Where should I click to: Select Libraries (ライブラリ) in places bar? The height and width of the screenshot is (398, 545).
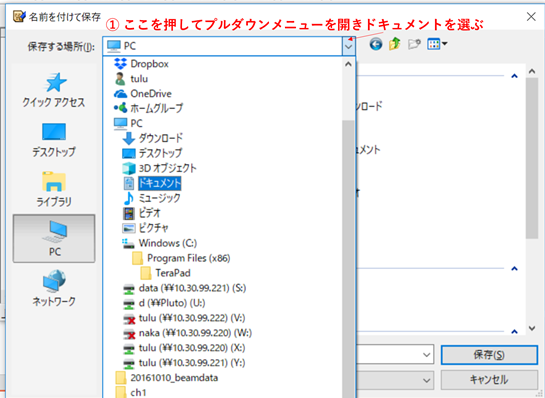pos(54,189)
